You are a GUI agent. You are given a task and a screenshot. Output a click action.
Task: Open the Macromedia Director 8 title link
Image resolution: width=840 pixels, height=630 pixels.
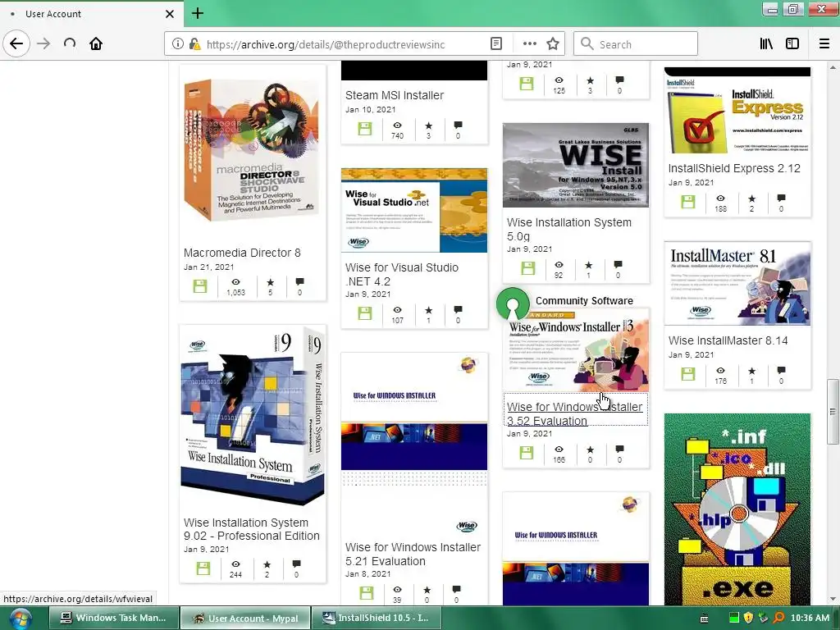[242, 253]
